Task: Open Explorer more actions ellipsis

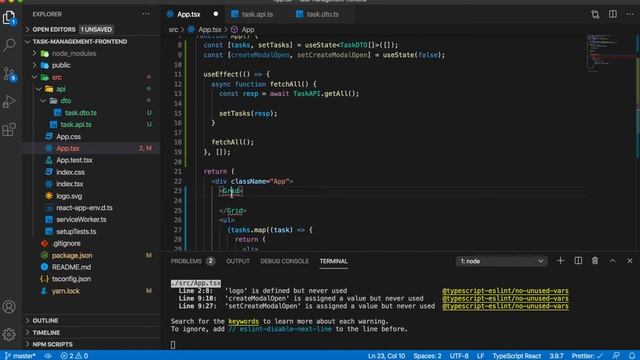Action: [146, 14]
